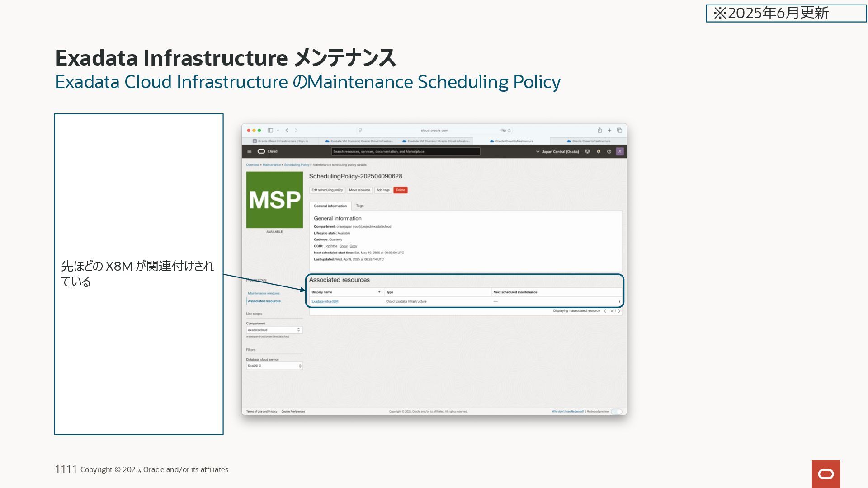This screenshot has width=868, height=488.
Task: Toggle the Redwood preview switch
Action: coord(616,412)
